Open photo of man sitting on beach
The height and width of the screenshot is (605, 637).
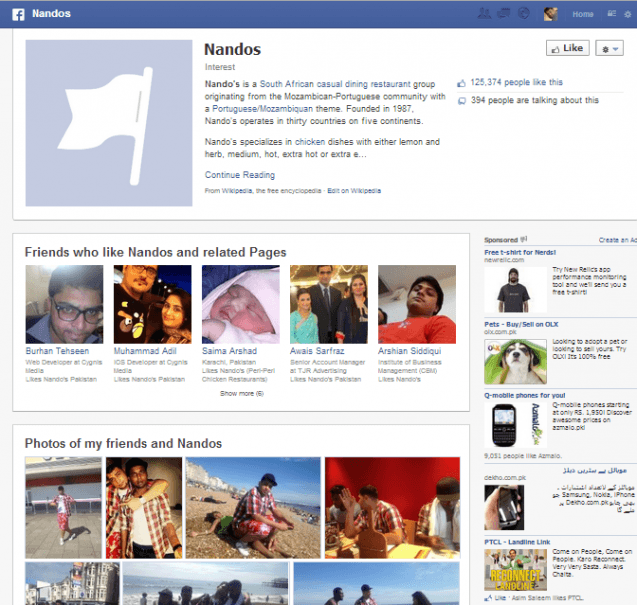(253, 507)
